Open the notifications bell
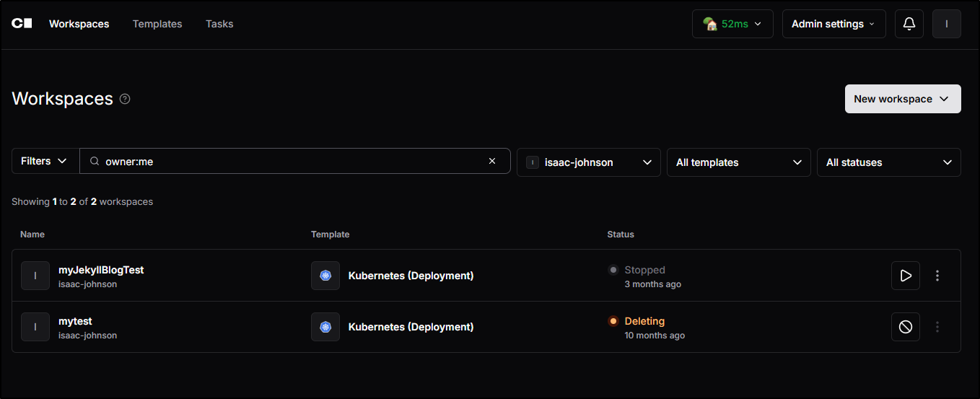The image size is (980, 399). tap(909, 24)
